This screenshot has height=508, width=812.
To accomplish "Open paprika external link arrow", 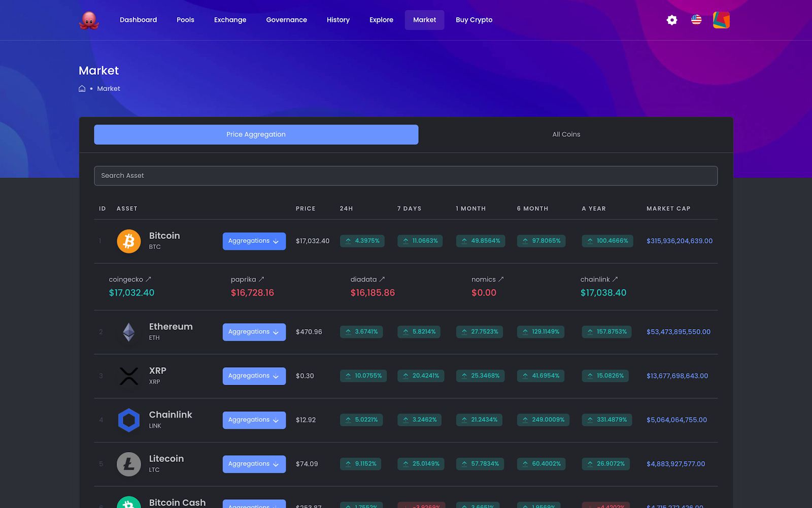I will point(261,279).
